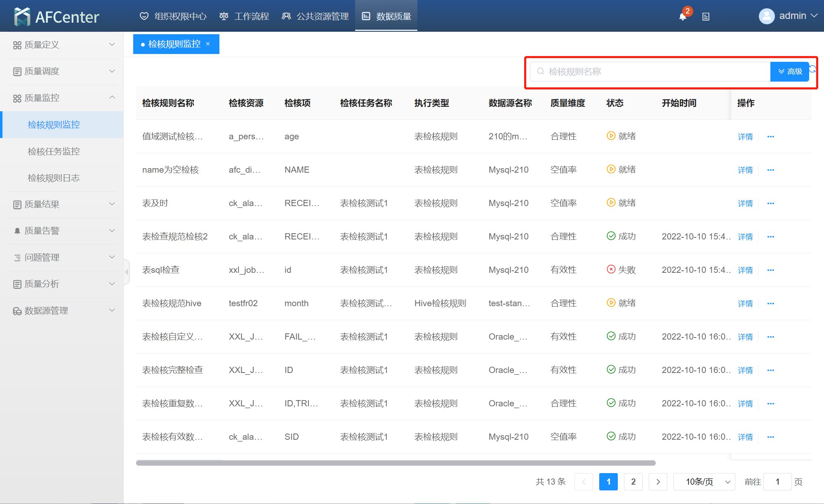The height and width of the screenshot is (504, 824).
Task: Click the horizontal table scrollbar
Action: [396, 463]
